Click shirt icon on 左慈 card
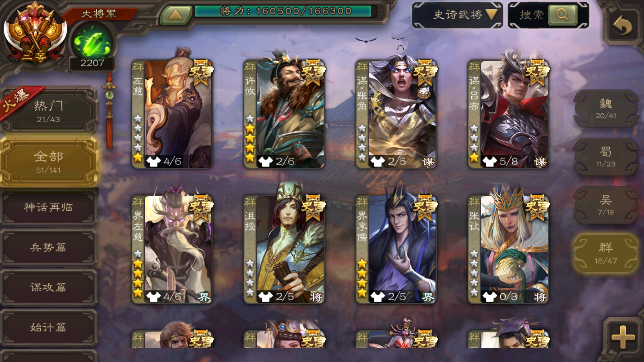The height and width of the screenshot is (362, 644). tap(153, 161)
